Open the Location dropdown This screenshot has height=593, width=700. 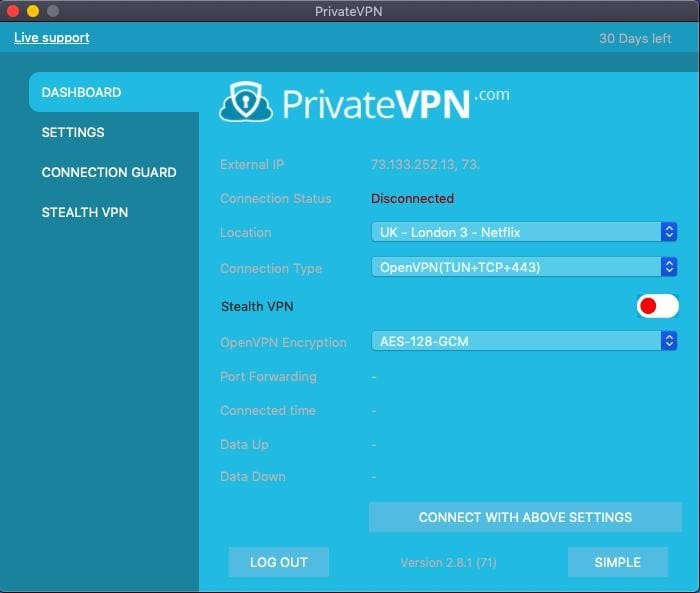(x=524, y=232)
